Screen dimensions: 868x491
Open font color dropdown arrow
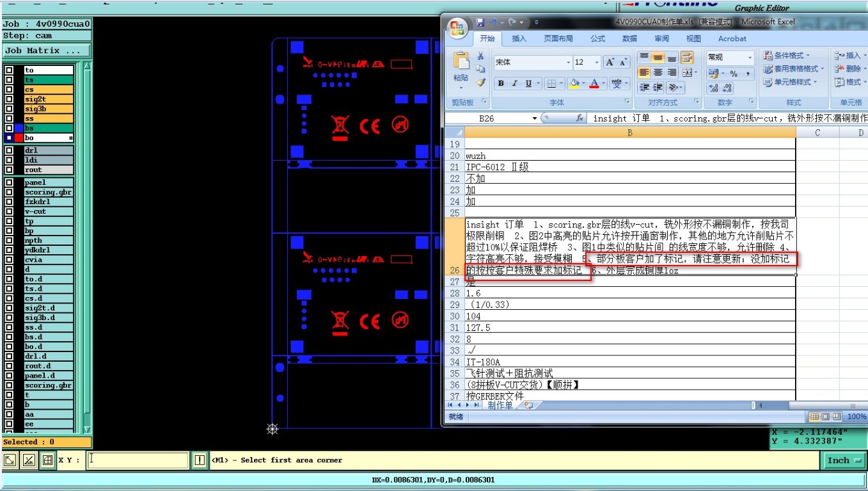click(604, 83)
